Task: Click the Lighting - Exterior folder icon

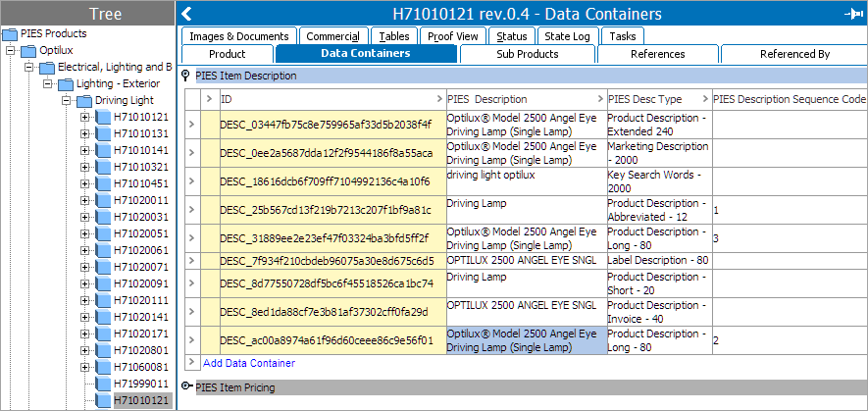Action: tap(66, 84)
